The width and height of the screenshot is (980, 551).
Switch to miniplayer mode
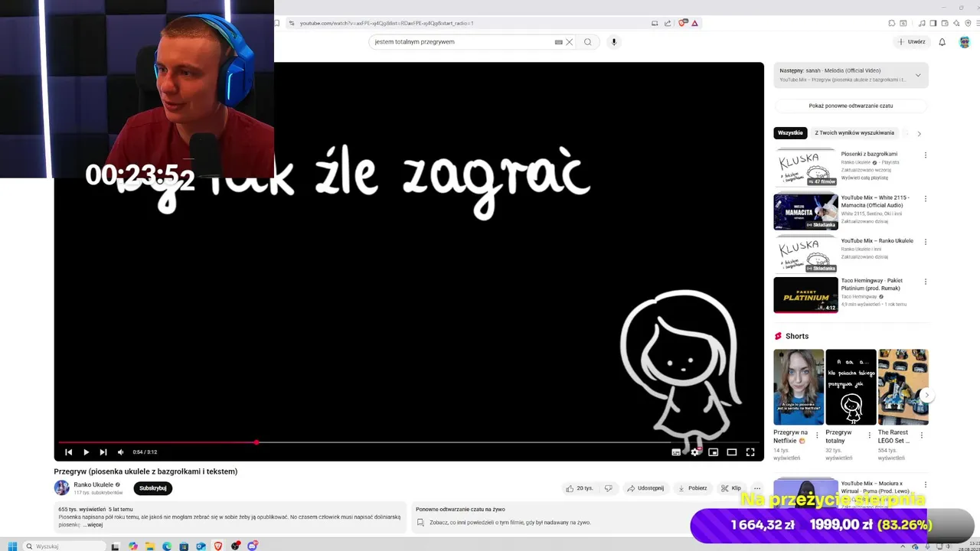click(713, 452)
